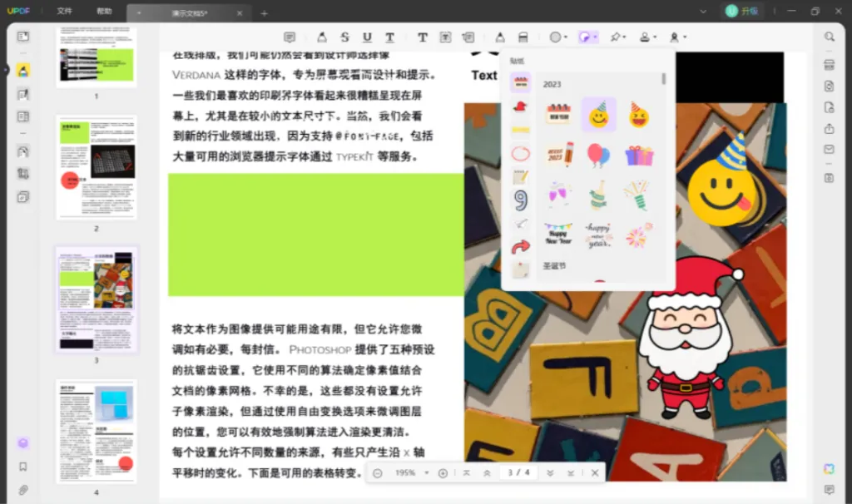852x504 pixels.
Task: Open page 2 thumbnail
Action: [97, 167]
